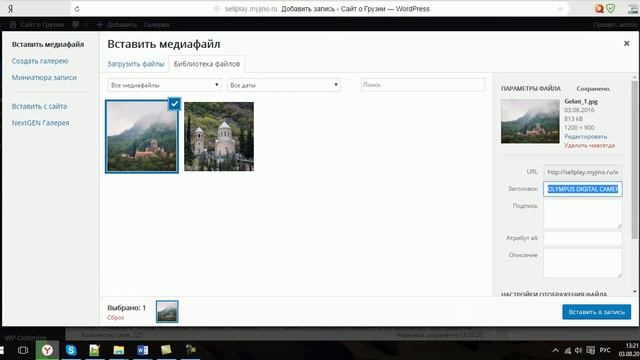Click the Описание description textarea
Screen dimensions: 640x360
[582, 263]
